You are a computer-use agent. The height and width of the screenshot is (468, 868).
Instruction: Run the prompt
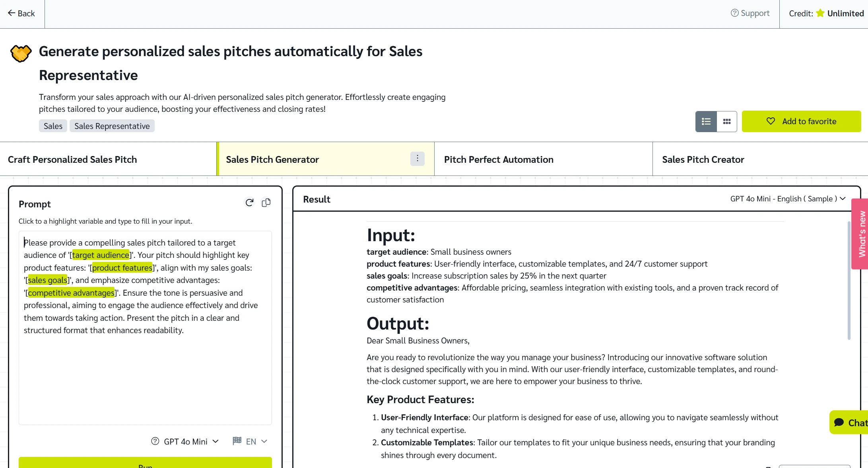[145, 463]
